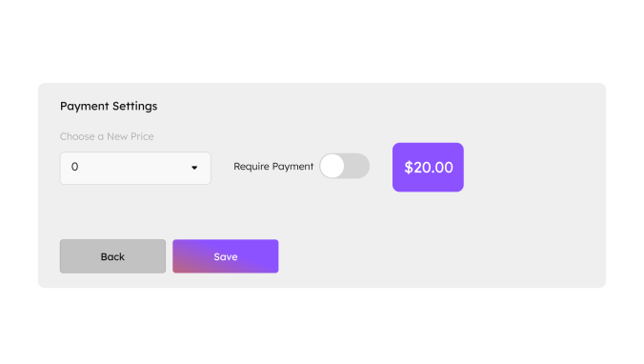644x364 pixels.
Task: Click the white knob of the payment toggle
Action: point(332,166)
